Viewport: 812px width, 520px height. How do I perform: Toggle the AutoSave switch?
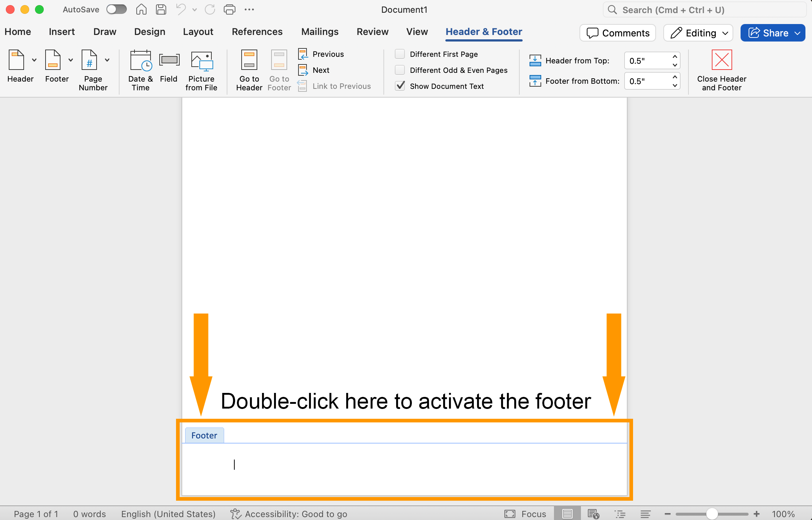click(116, 9)
